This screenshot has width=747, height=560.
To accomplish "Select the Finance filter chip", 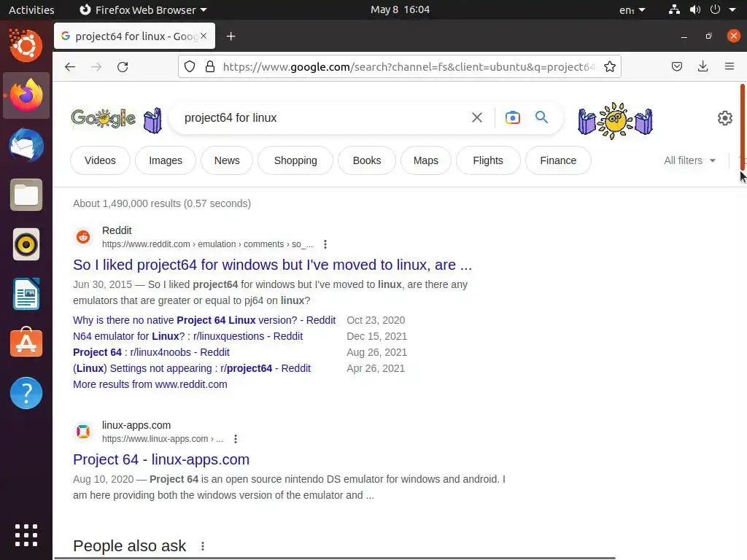I will coord(558,160).
